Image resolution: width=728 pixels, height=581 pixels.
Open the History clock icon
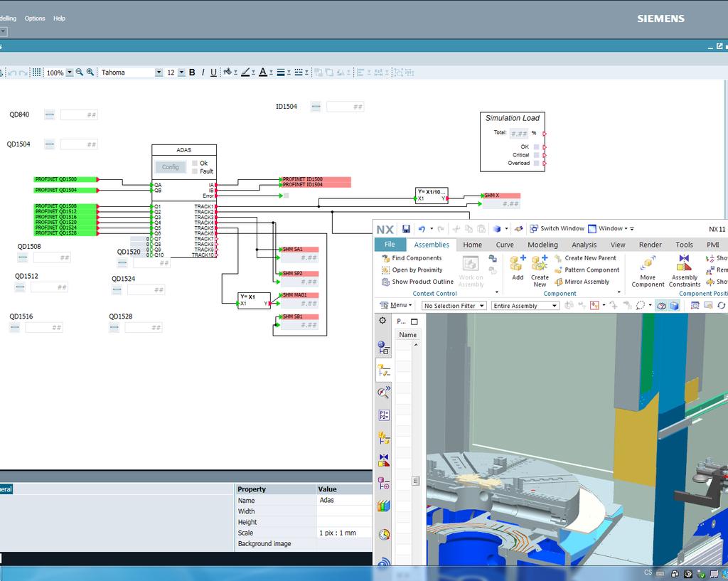383,535
